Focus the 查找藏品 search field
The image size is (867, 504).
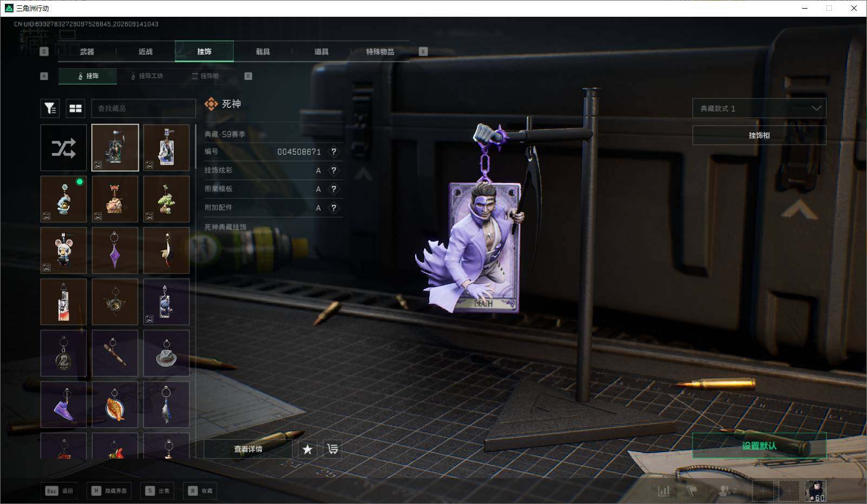click(x=143, y=109)
